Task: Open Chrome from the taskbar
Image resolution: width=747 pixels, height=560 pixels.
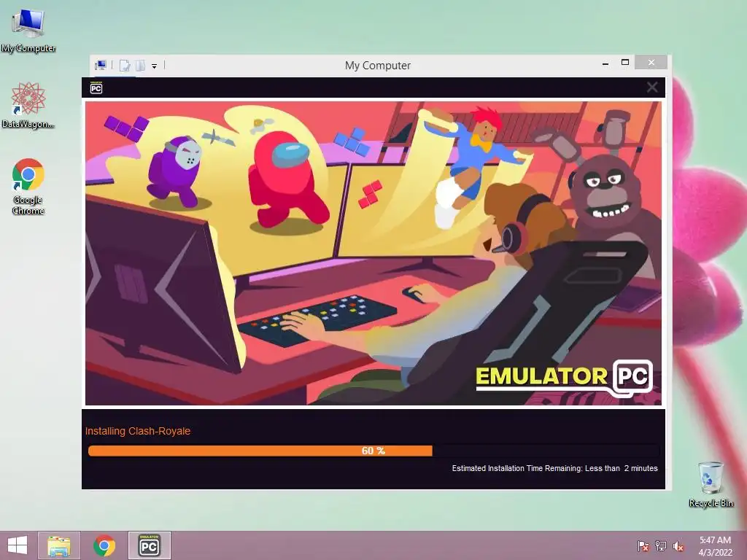Action: [x=104, y=545]
